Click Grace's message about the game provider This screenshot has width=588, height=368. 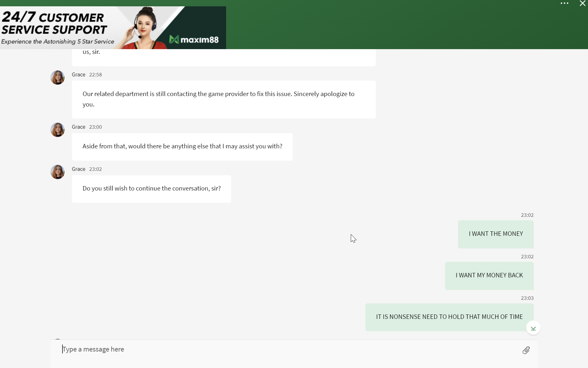[224, 99]
